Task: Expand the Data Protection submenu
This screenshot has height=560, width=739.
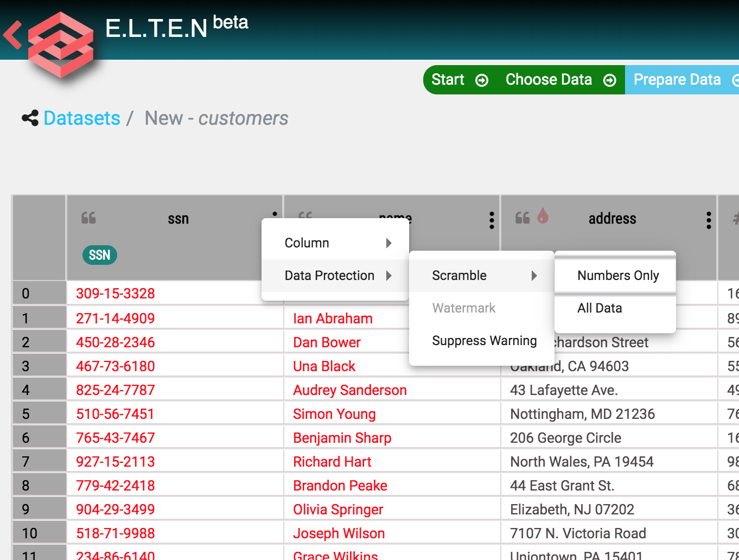Action: coord(335,276)
